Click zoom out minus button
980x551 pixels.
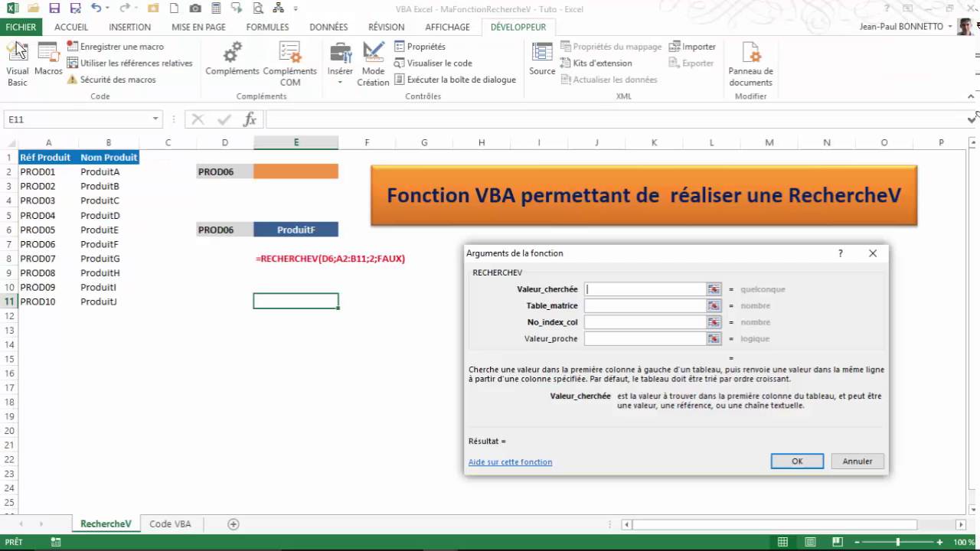(857, 542)
